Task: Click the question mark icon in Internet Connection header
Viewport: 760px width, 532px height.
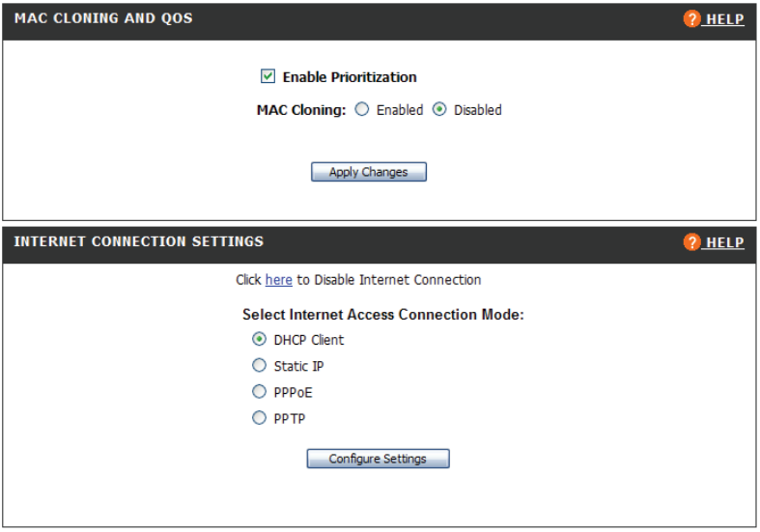Action: point(691,242)
